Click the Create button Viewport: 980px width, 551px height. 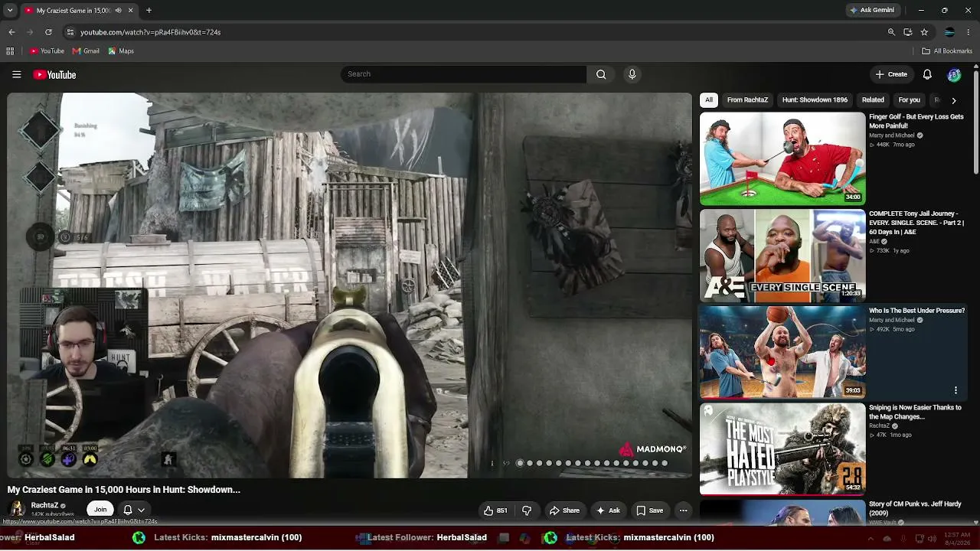click(x=891, y=74)
